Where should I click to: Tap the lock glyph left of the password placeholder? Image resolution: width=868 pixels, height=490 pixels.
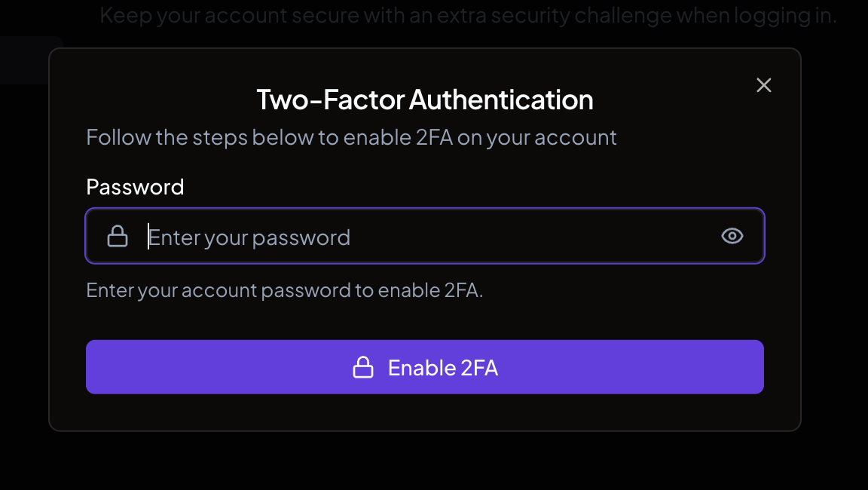[118, 235]
